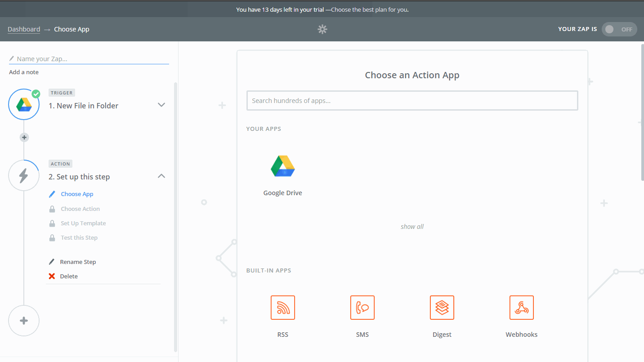The image size is (644, 362).
Task: Select the Google Drive trigger step icon
Action: 24,104
